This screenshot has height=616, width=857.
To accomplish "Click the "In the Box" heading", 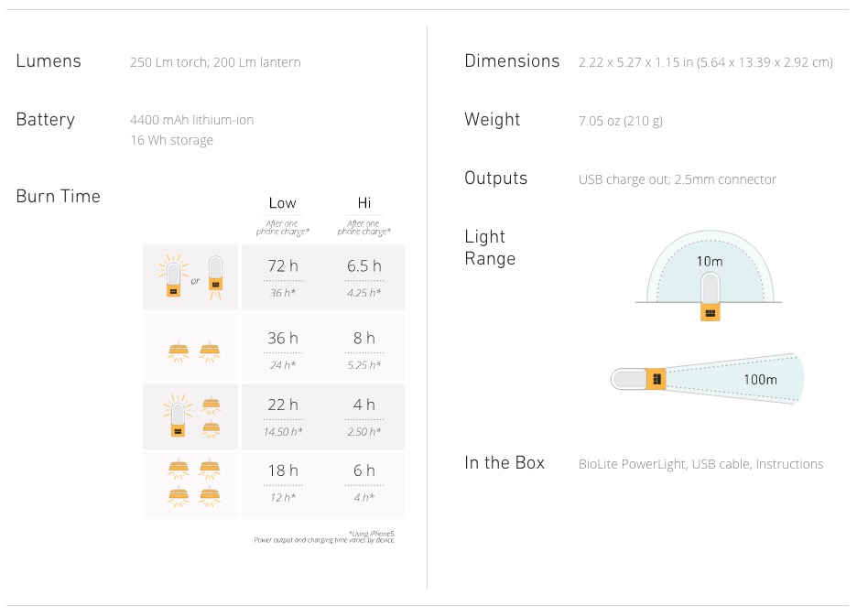I will [504, 463].
